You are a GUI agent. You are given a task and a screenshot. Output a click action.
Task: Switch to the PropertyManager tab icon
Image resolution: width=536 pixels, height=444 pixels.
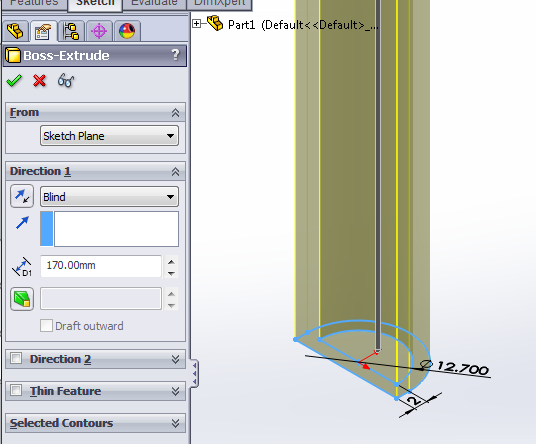pyautogui.click(x=43, y=31)
